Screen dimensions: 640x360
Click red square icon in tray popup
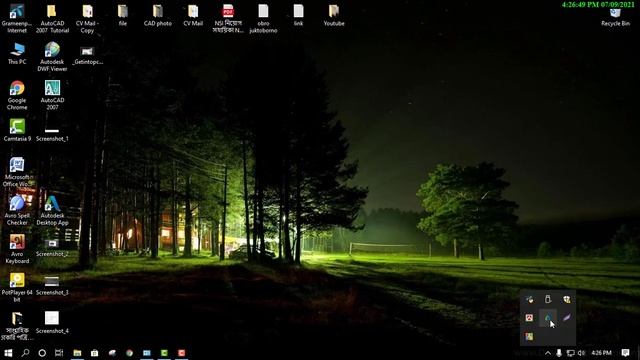[x=529, y=318]
